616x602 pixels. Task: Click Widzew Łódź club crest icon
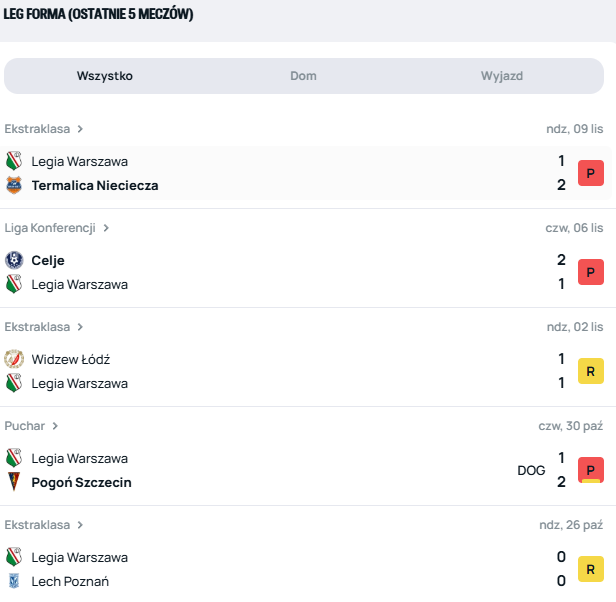point(14,359)
